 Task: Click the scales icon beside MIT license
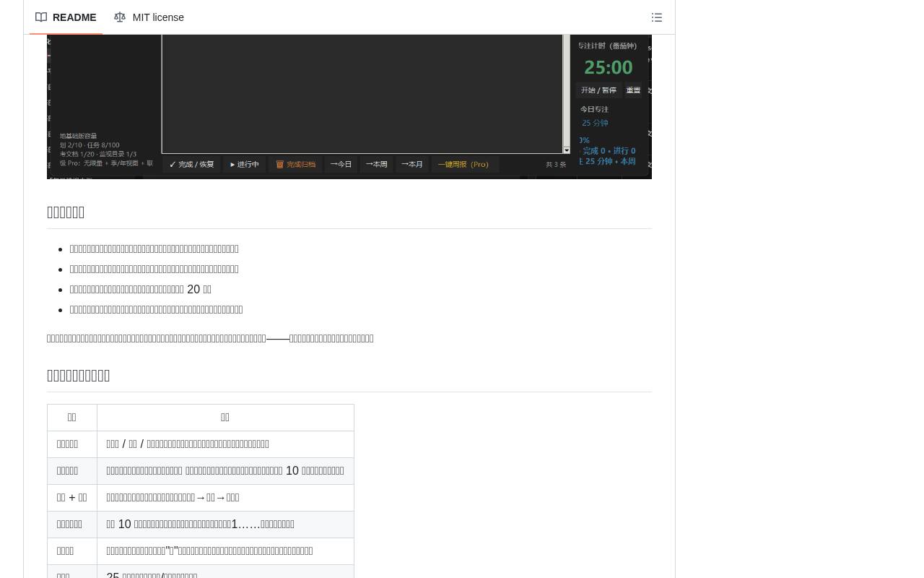(120, 17)
